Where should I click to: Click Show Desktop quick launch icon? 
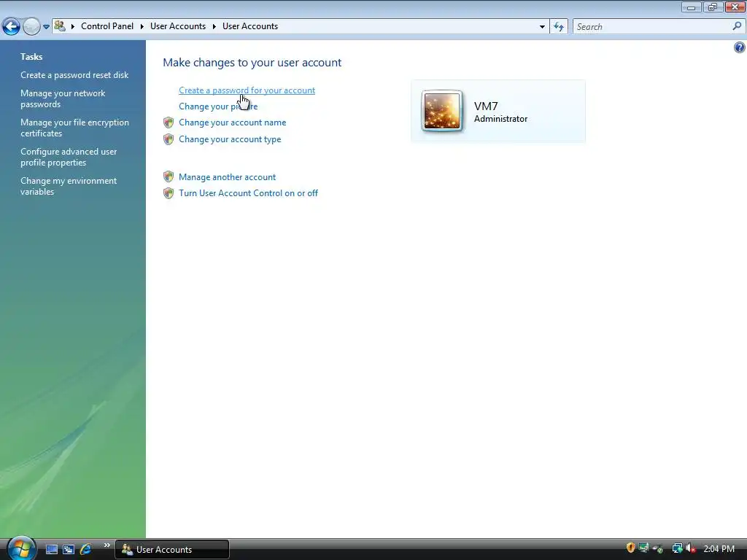(52, 550)
